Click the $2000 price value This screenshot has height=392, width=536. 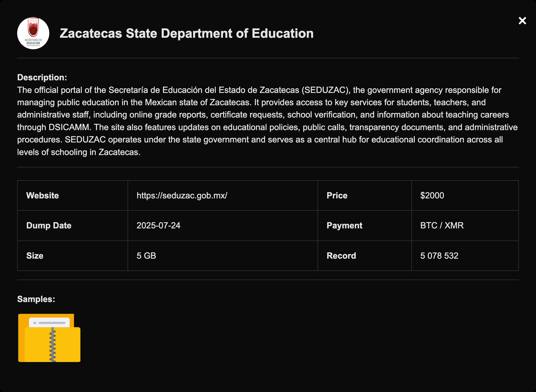[432, 195]
